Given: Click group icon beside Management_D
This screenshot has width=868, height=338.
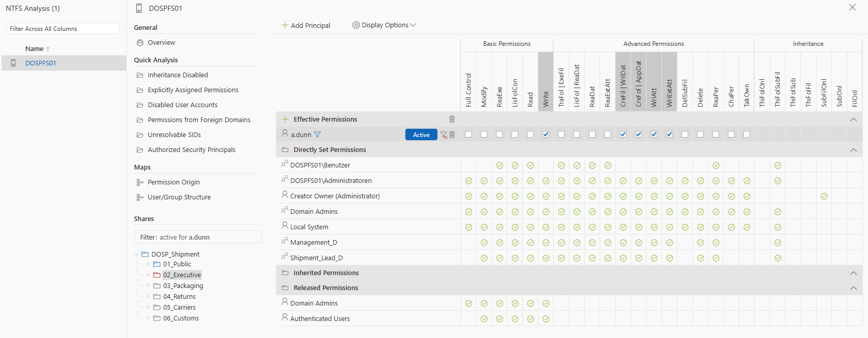Looking at the screenshot, I should [285, 242].
